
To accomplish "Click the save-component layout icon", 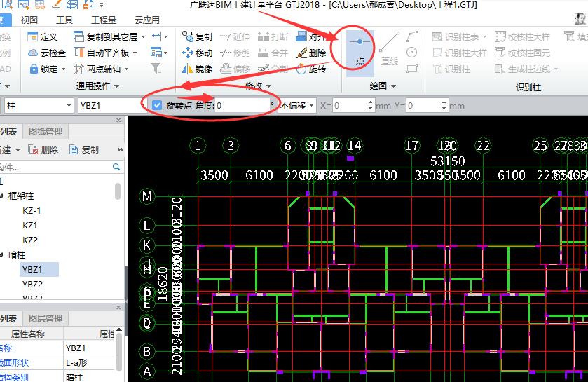I will click(x=156, y=53).
